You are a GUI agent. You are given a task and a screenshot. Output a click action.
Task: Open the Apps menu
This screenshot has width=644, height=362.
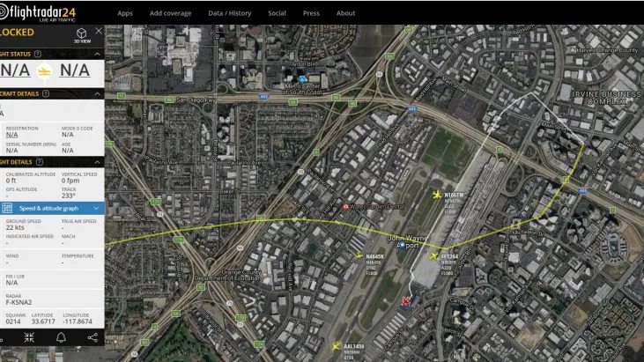click(125, 13)
